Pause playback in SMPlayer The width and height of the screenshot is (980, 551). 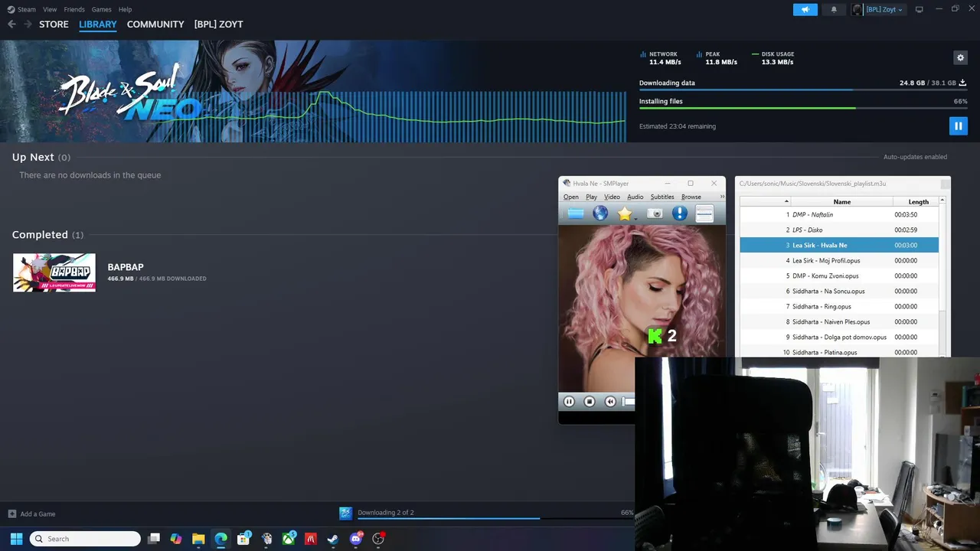point(569,401)
